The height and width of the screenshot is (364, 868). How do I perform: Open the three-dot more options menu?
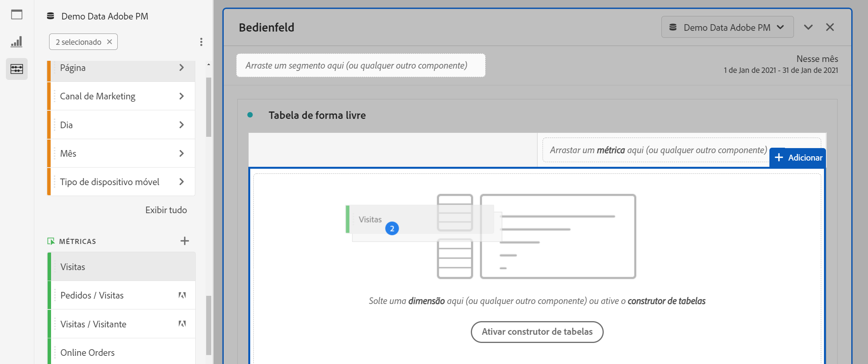201,42
